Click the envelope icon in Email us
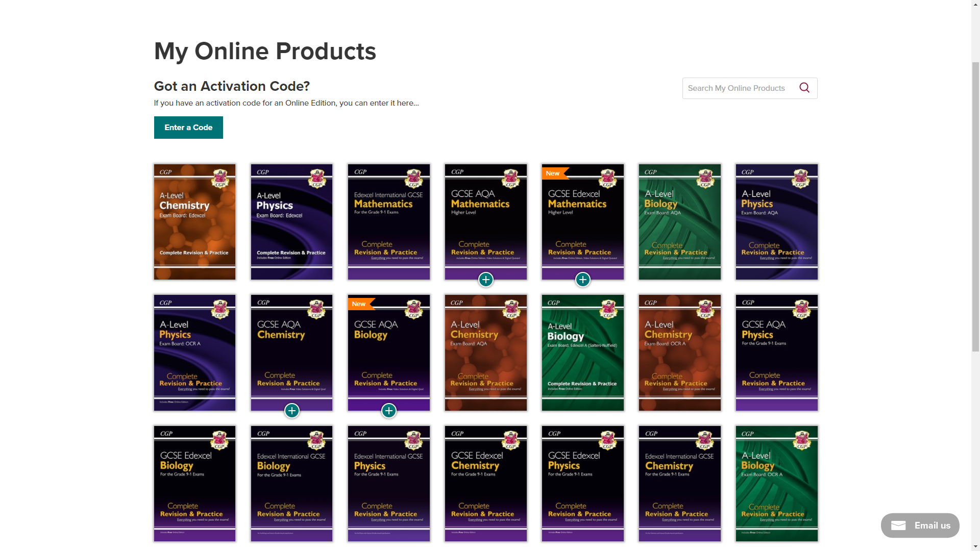 [898, 525]
